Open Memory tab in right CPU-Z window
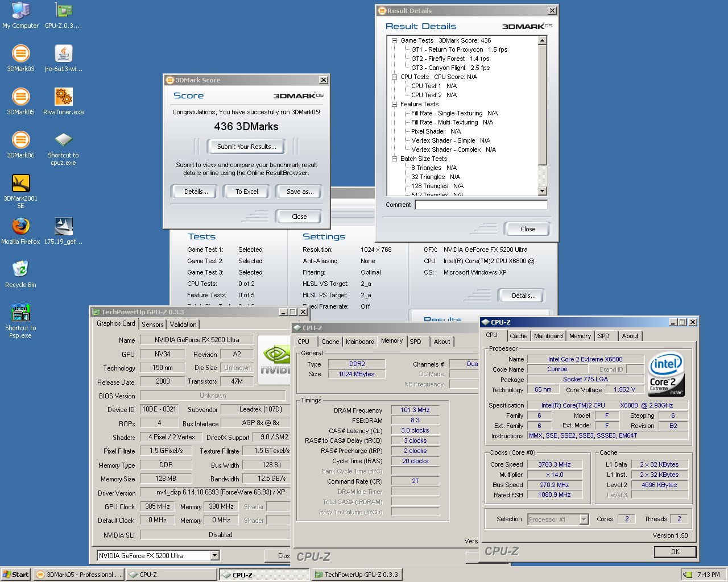Screen dimensions: 728x582 pos(580,336)
